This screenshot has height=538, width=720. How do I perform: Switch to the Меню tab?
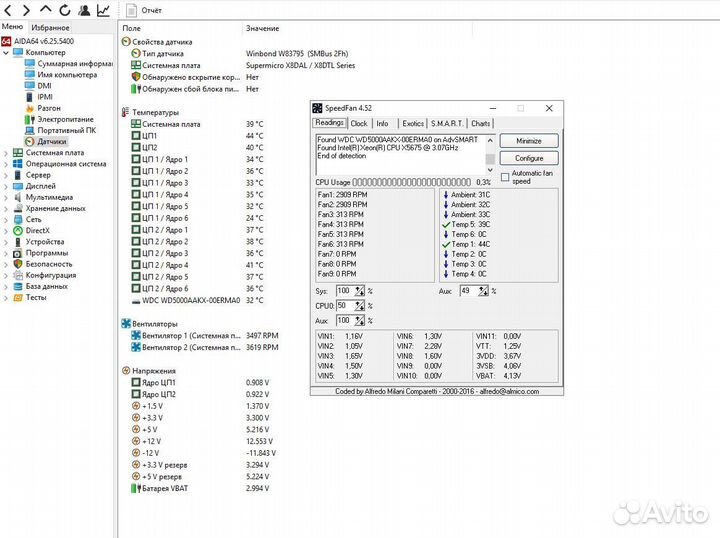(12, 27)
